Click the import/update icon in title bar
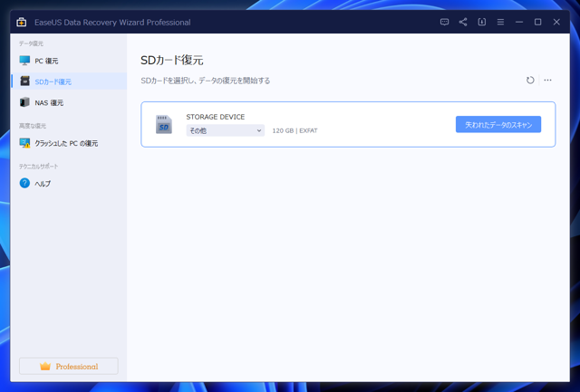Screen dimensions: 580x392 pyautogui.click(x=481, y=22)
